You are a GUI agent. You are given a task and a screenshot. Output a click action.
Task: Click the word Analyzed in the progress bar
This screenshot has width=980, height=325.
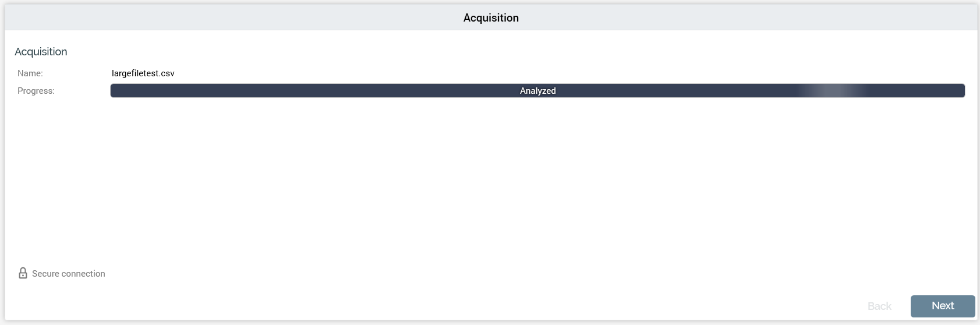point(537,91)
